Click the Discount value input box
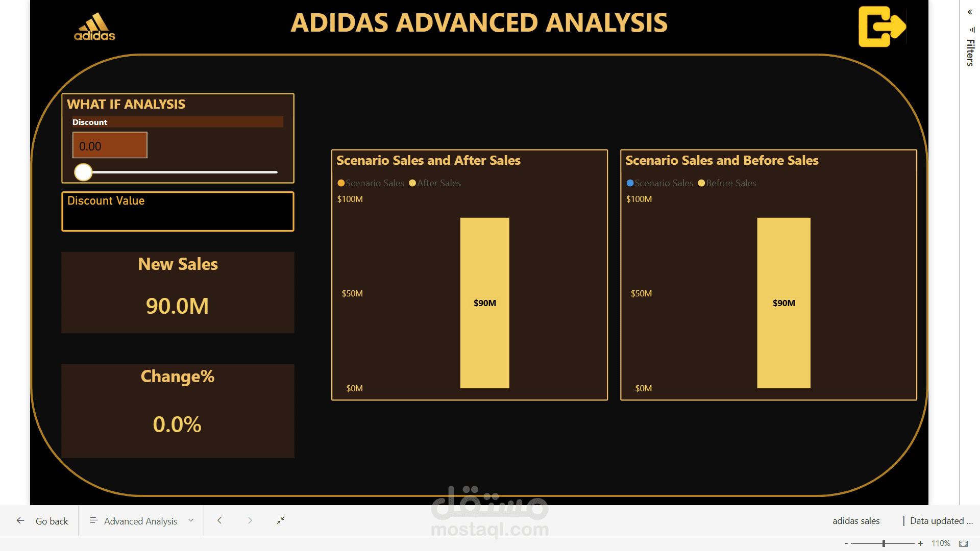 110,145
